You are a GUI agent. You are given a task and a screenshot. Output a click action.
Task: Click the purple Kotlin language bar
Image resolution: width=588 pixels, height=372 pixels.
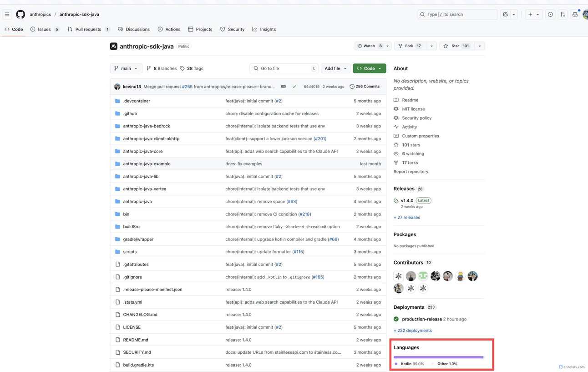pyautogui.click(x=438, y=357)
